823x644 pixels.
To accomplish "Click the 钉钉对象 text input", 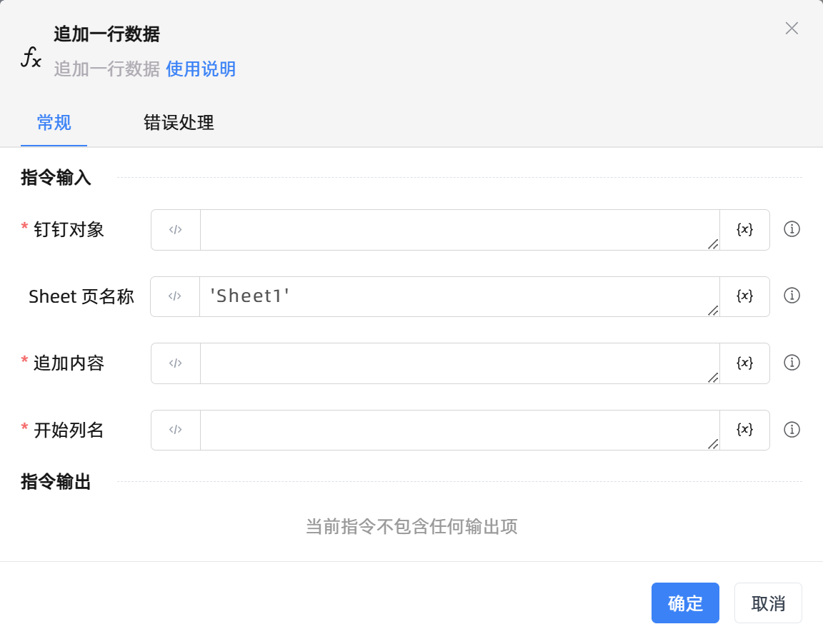I will click(459, 230).
